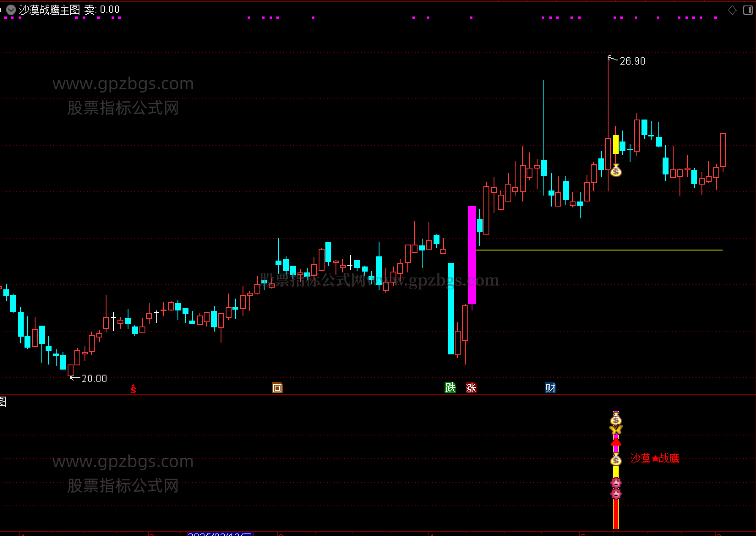Image resolution: width=756 pixels, height=536 pixels.
Task: Click the blue 财 marker icon
Action: (x=550, y=388)
